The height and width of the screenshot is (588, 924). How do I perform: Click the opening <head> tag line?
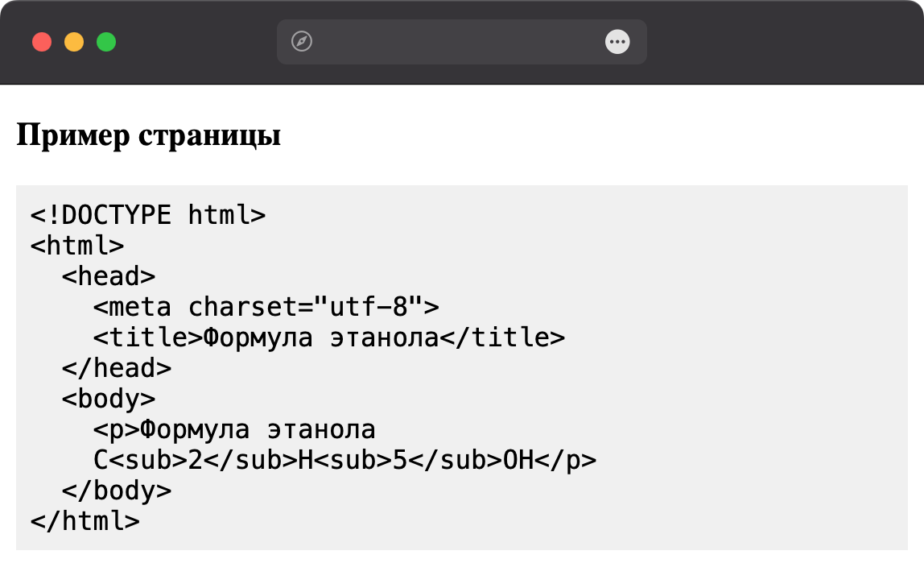[109, 276]
